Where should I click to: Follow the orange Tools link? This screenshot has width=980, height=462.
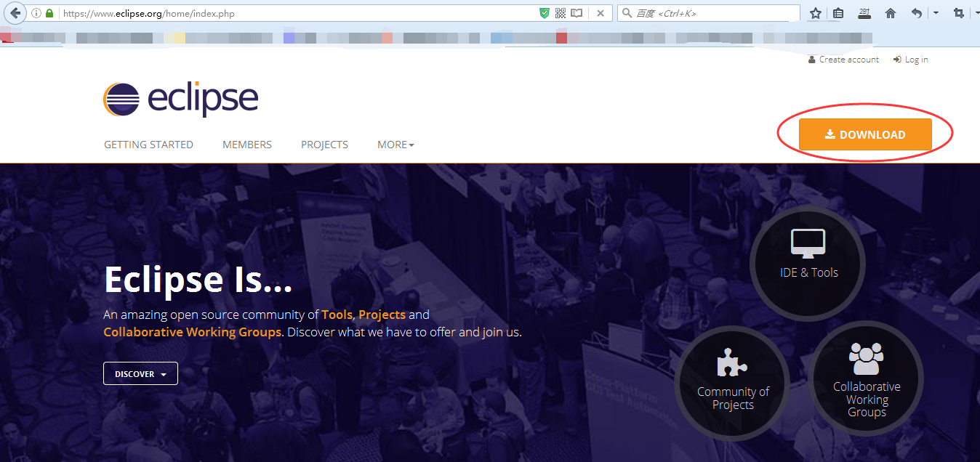pos(337,315)
